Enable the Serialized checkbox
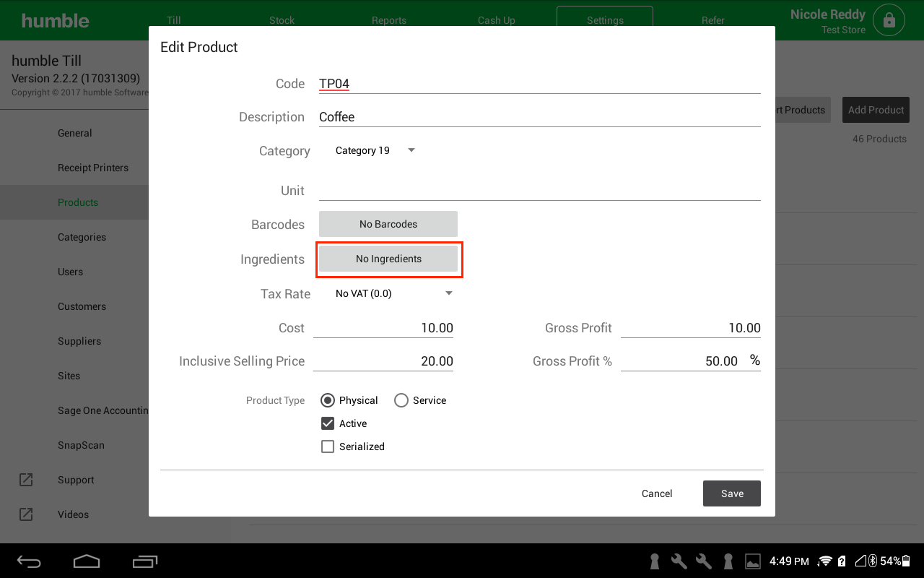Image resolution: width=924 pixels, height=578 pixels. click(x=328, y=447)
